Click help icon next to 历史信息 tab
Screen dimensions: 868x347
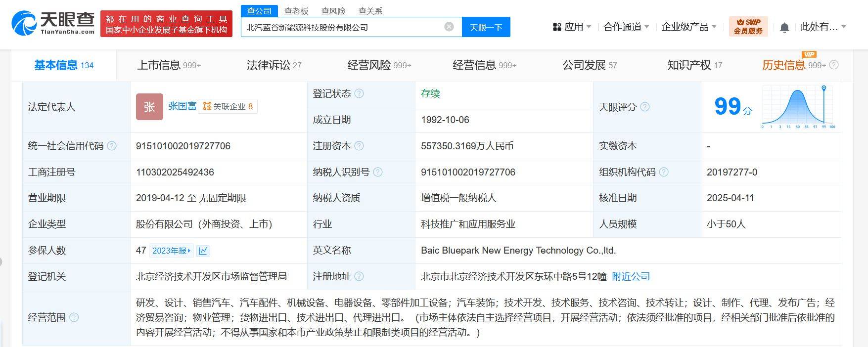point(834,65)
